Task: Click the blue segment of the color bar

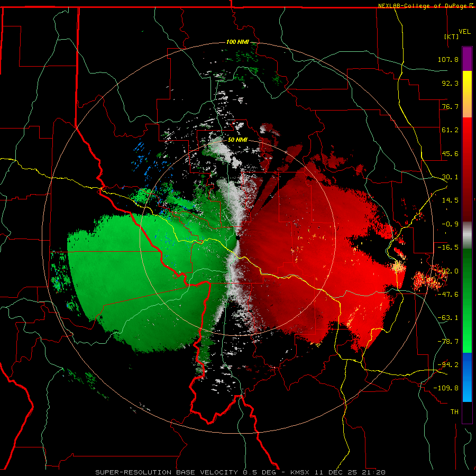Action: click(467, 377)
